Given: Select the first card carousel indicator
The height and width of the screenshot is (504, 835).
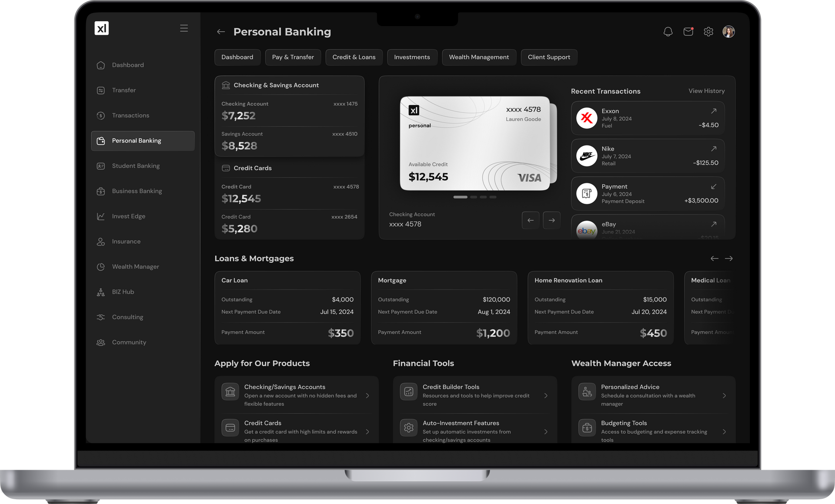Looking at the screenshot, I should [x=461, y=197].
